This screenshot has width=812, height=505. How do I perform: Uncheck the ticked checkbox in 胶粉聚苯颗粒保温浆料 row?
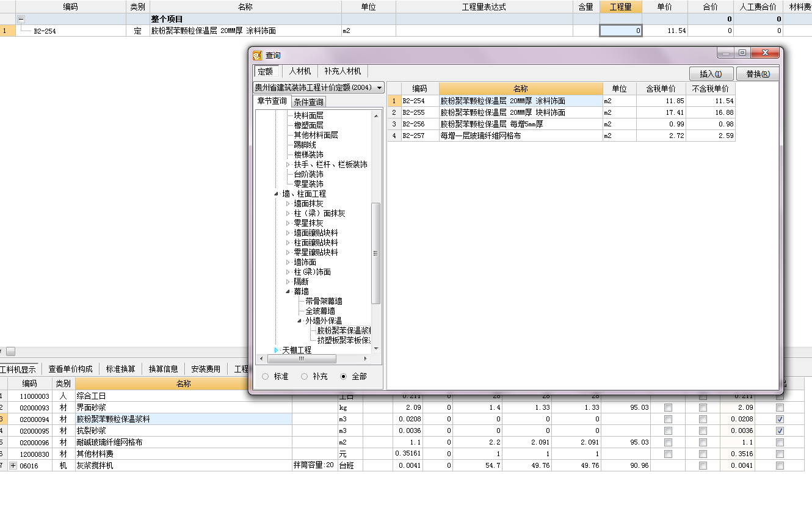pos(780,419)
